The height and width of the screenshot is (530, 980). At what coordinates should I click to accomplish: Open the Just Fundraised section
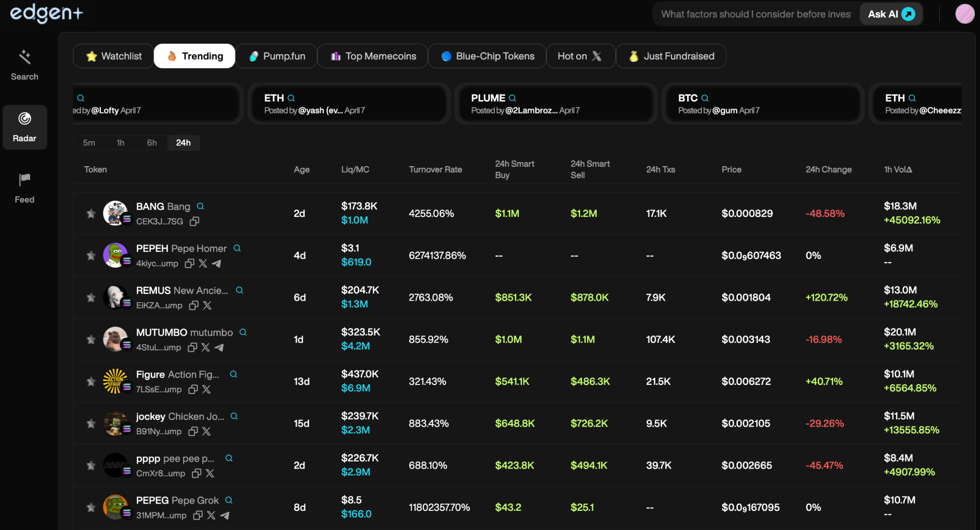[x=671, y=56]
